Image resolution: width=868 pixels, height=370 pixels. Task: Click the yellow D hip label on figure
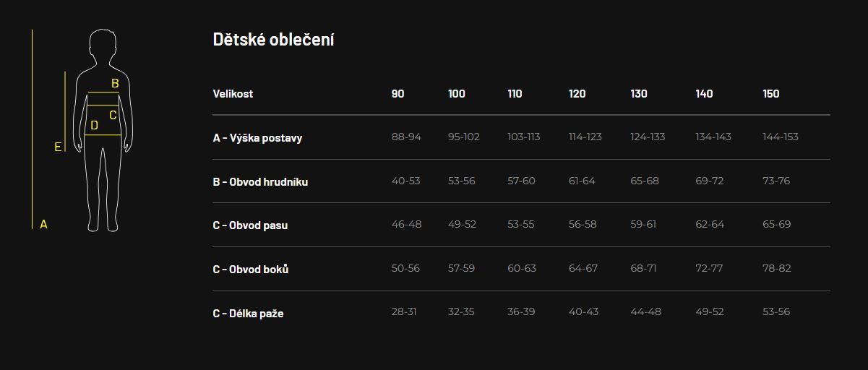coord(94,126)
